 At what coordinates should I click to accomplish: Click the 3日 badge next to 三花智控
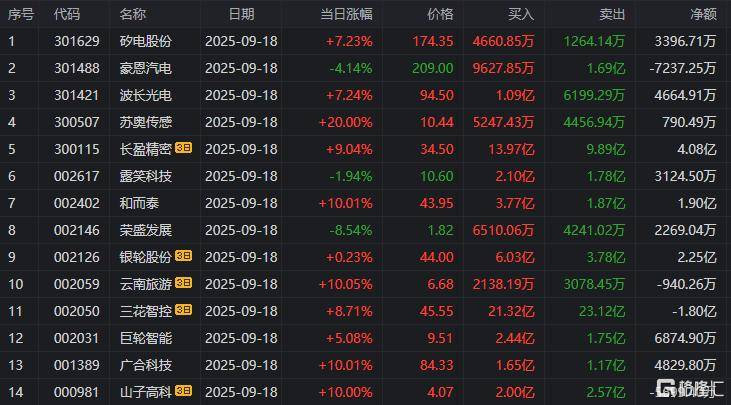(x=184, y=310)
